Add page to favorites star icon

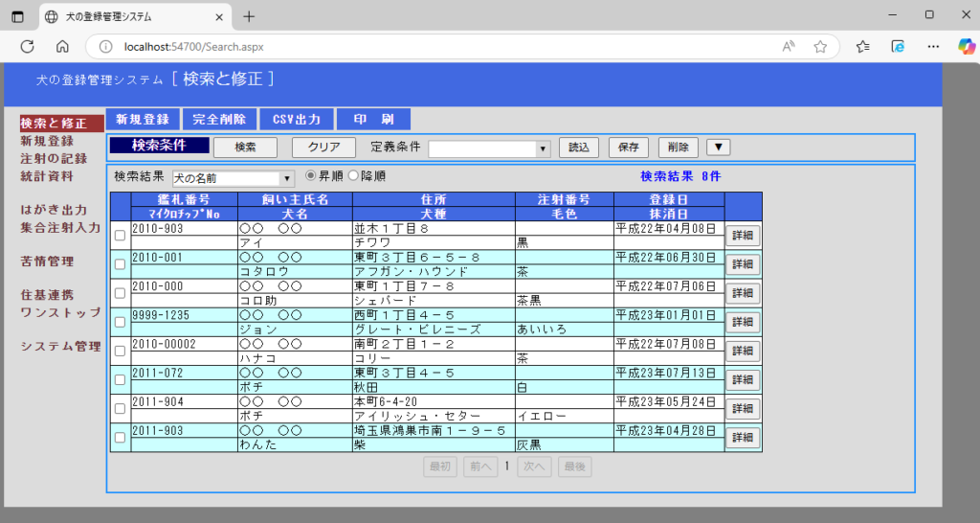coord(820,46)
